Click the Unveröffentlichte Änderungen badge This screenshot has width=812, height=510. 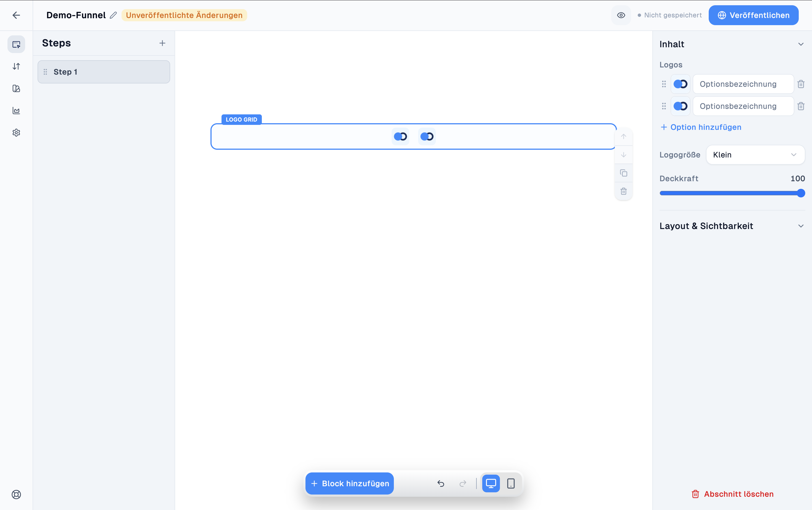[x=184, y=15]
